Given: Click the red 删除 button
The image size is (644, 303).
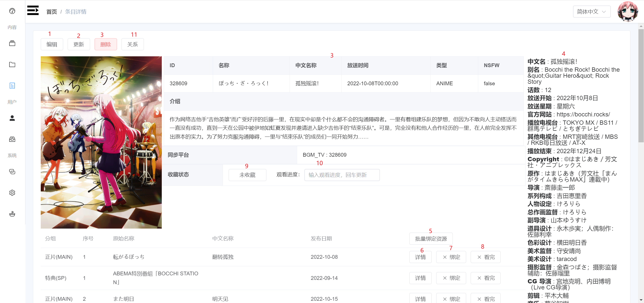Looking at the screenshot, I should click(106, 44).
